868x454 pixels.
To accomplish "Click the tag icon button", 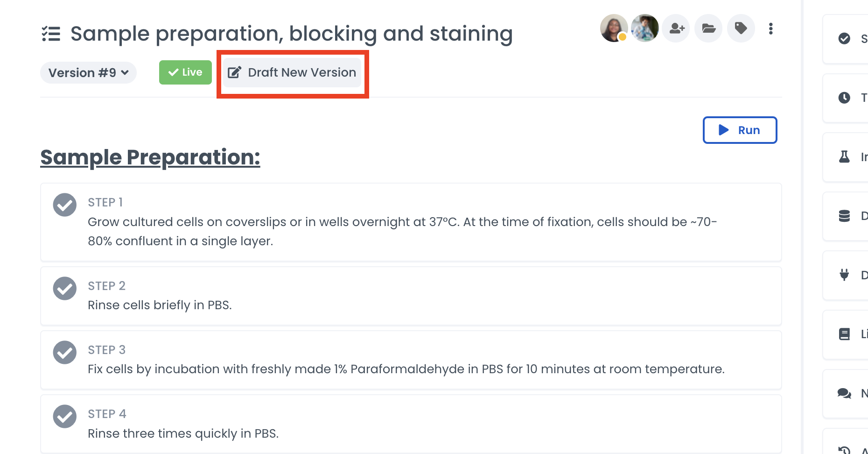I will [x=741, y=28].
